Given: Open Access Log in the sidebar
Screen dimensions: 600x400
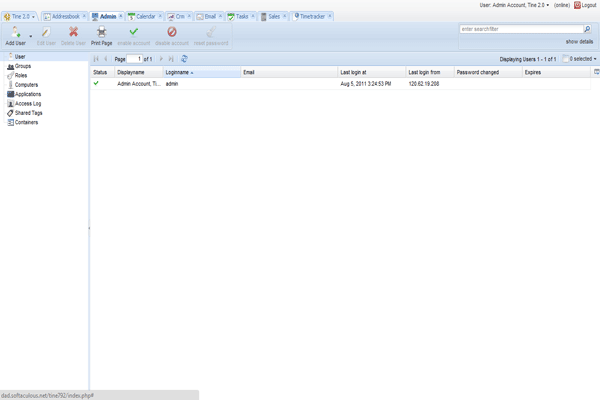Looking at the screenshot, I should click(x=30, y=104).
